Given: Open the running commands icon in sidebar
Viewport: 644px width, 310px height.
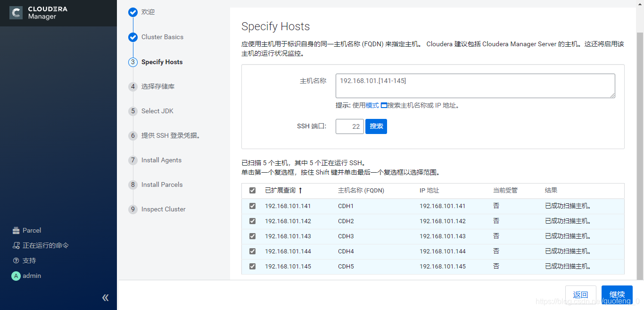Looking at the screenshot, I should (16, 245).
